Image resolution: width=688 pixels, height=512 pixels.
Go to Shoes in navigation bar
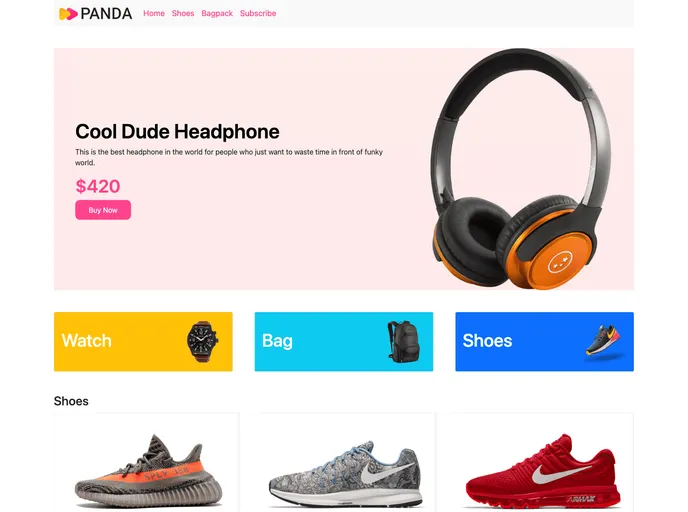point(183,13)
